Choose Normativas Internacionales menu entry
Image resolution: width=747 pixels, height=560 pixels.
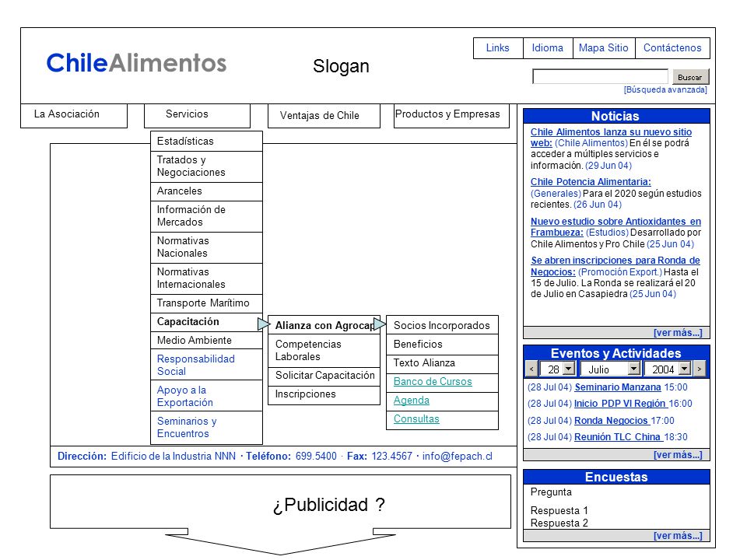(206, 278)
